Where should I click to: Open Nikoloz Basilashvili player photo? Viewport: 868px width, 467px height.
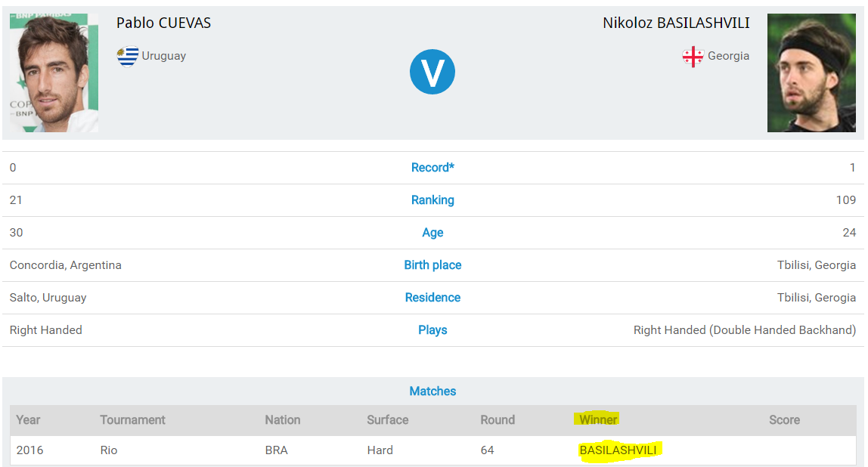(x=811, y=73)
